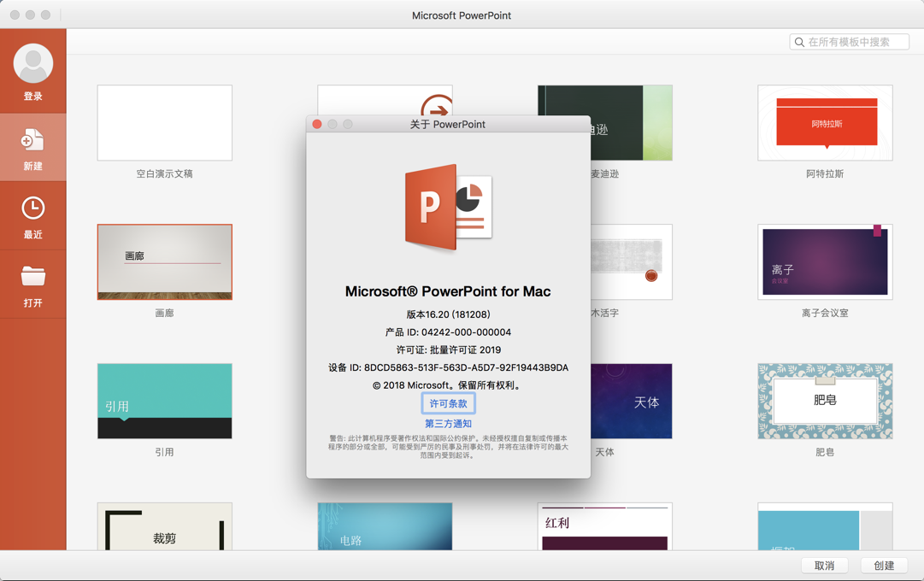Click the © 2018 Microsoft copyright text
The width and height of the screenshot is (924, 581).
pos(449,384)
